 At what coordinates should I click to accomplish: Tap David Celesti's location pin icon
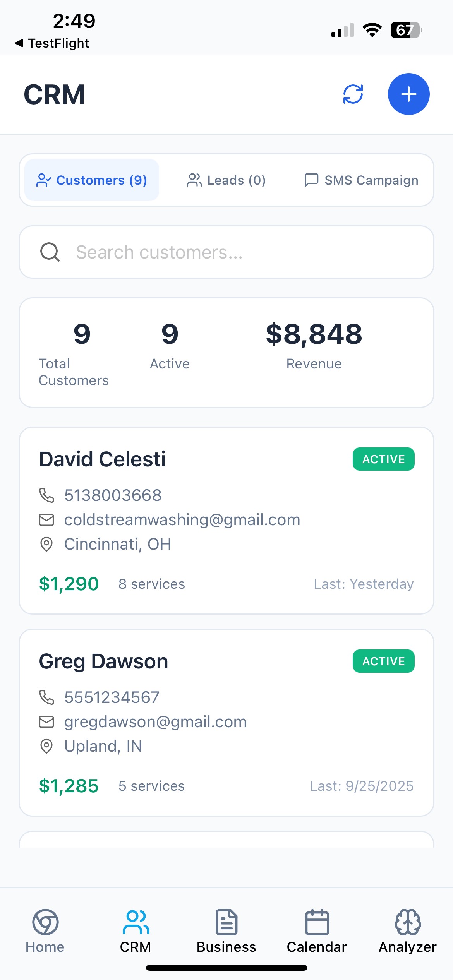pos(46,544)
